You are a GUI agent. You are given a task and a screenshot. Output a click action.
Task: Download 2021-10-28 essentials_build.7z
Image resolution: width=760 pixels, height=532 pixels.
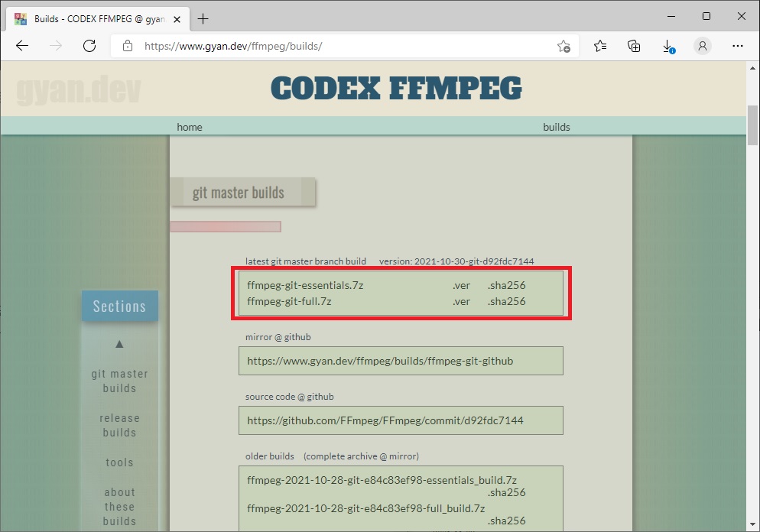click(382, 480)
